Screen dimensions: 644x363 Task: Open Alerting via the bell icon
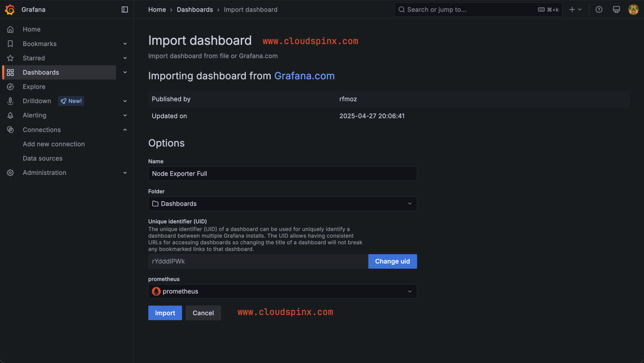pyautogui.click(x=10, y=115)
